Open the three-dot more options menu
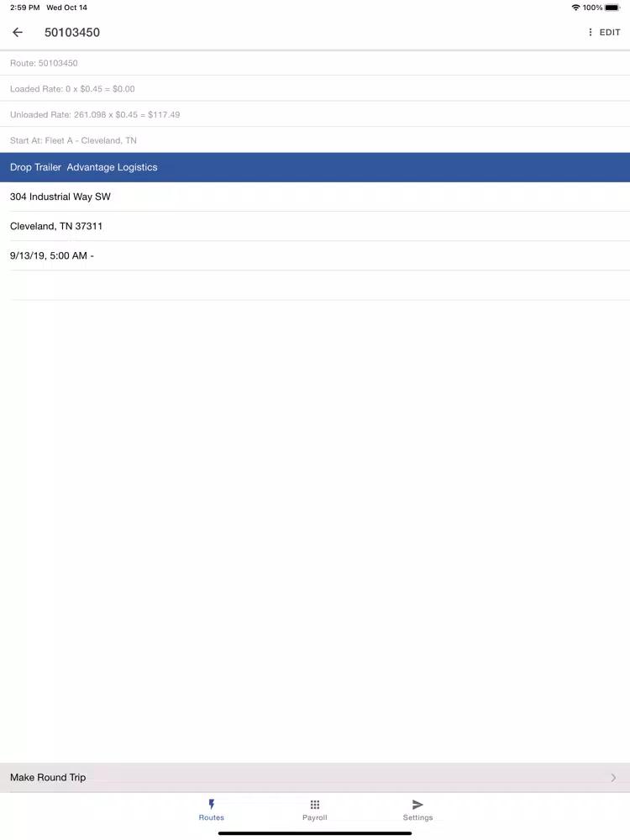 [x=590, y=32]
